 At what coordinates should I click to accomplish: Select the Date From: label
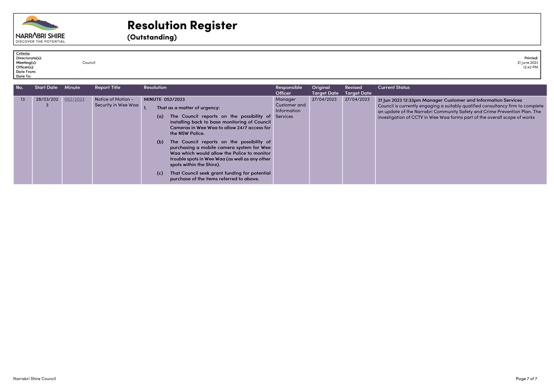(x=26, y=71)
